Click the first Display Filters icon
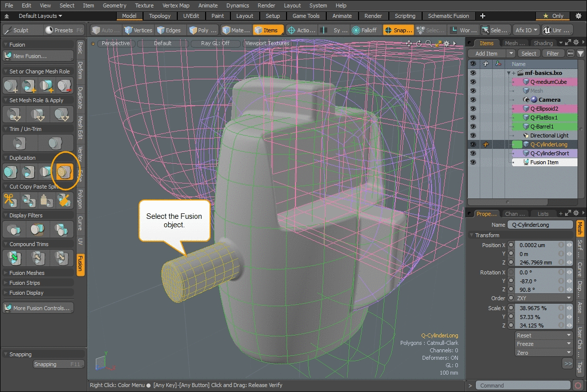This screenshot has height=392, width=587. (x=13, y=229)
